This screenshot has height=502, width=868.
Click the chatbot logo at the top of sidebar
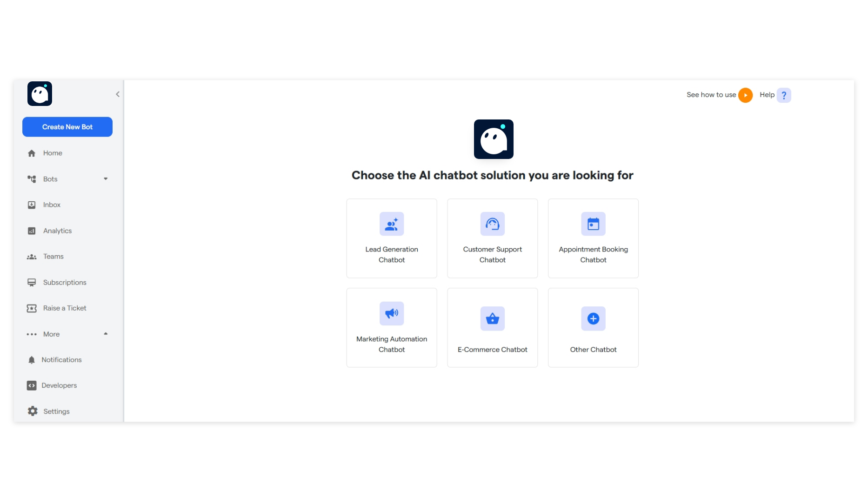coord(40,93)
